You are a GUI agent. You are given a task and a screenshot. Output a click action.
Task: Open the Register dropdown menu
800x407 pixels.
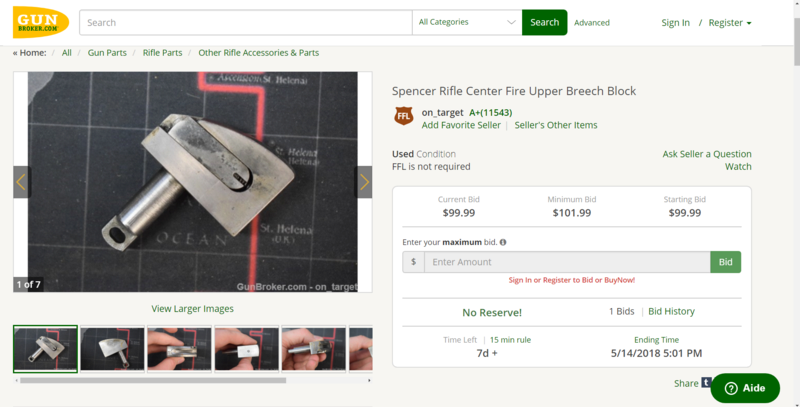[730, 22]
